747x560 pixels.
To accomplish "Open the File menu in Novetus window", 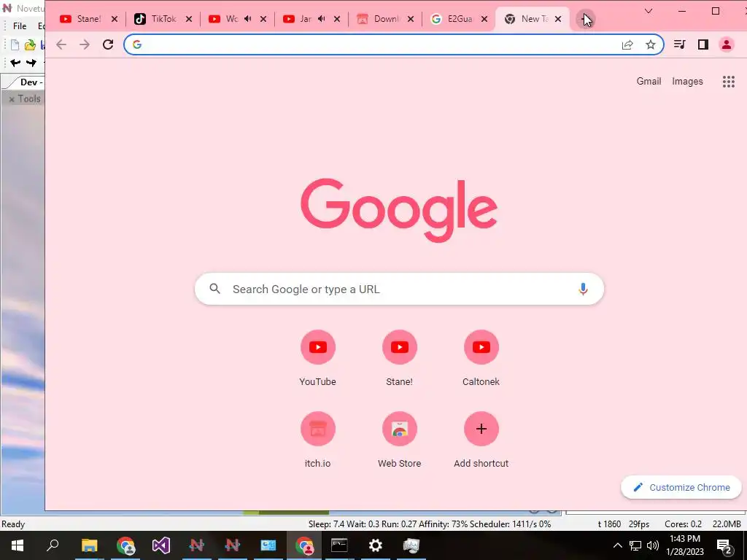I will coord(20,26).
